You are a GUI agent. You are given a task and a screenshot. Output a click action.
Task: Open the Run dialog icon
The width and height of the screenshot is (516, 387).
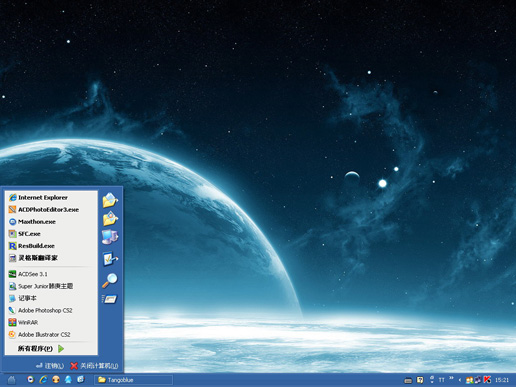point(110,299)
